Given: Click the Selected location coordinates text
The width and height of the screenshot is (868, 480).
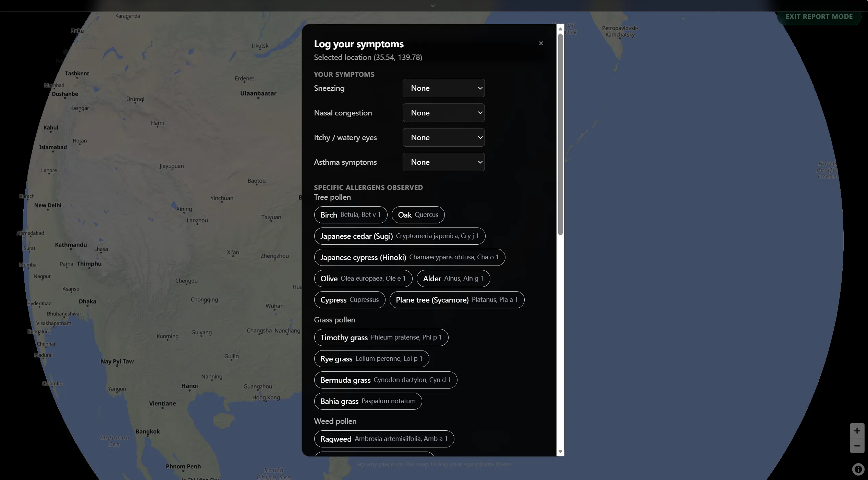Looking at the screenshot, I should point(368,57).
